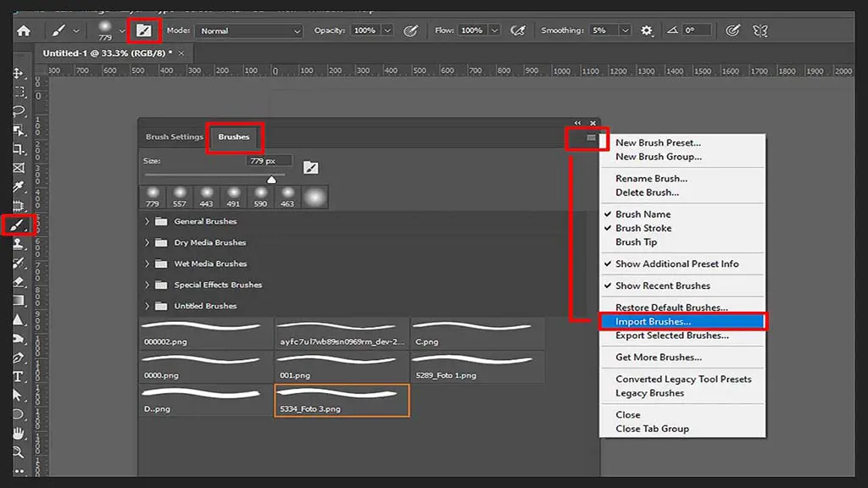Click brush settings icon beside size slider
This screenshot has width=868, height=488.
(x=310, y=168)
